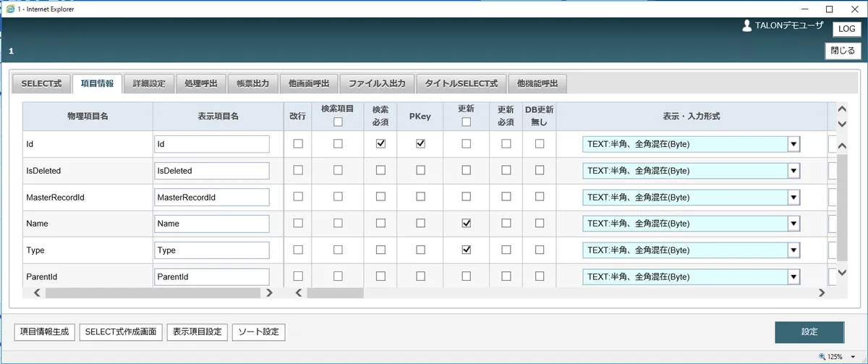Click right arrow of left horizontal scrollbar

pyautogui.click(x=269, y=293)
